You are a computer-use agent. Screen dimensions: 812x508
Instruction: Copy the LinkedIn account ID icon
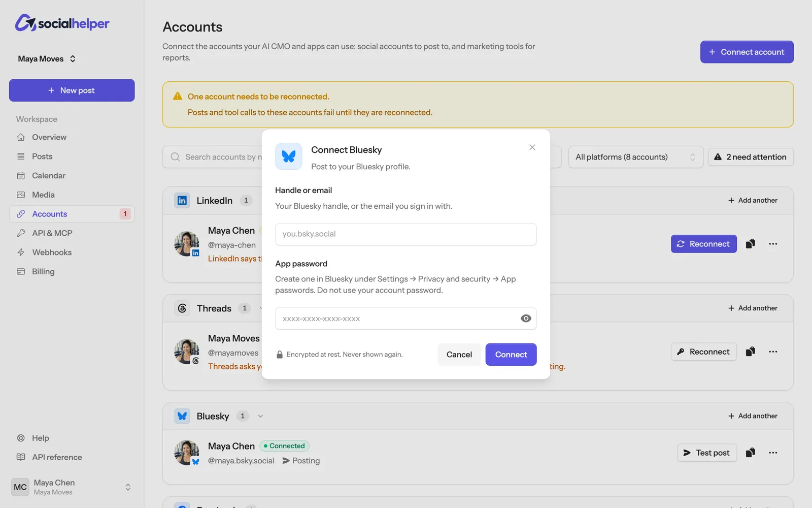(x=751, y=244)
